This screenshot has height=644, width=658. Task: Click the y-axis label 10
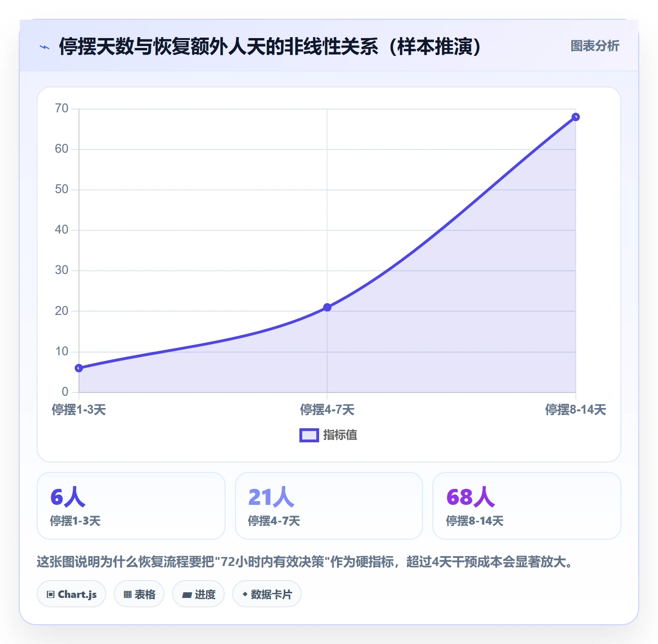click(x=62, y=352)
